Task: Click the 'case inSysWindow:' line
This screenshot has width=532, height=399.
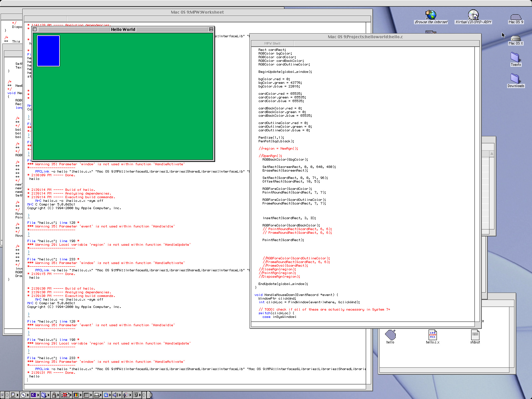Action: point(279,317)
